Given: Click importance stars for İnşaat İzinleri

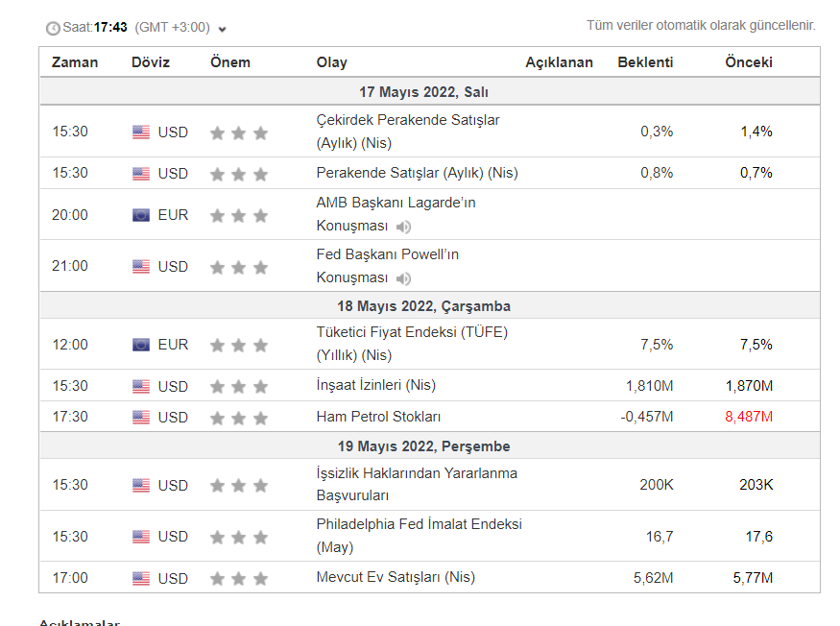Looking at the screenshot, I should [x=239, y=386].
